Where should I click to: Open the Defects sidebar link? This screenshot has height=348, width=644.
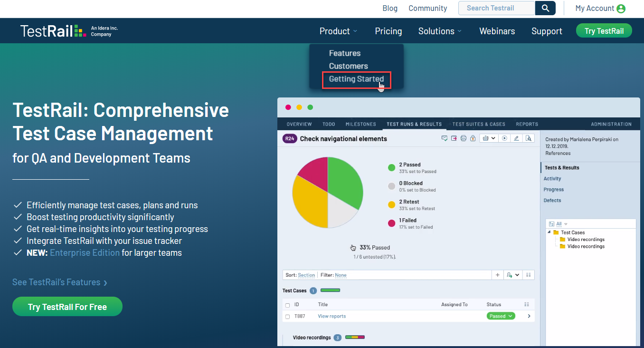pyautogui.click(x=552, y=201)
